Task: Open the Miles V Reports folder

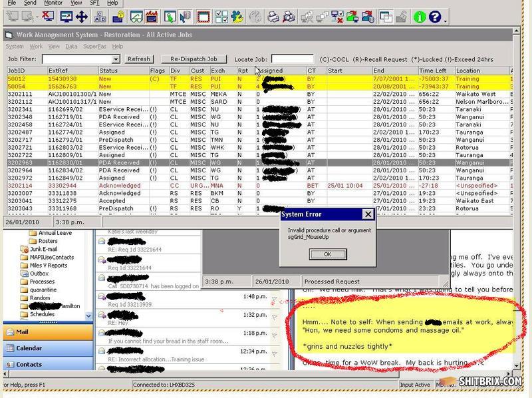Action: click(x=44, y=266)
